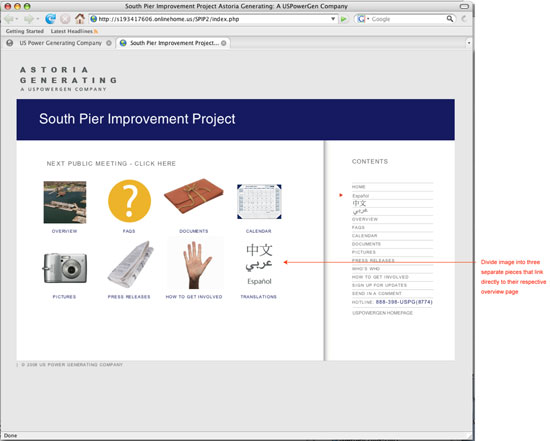550x441 pixels.
Task: Select the raised hand Get Involved icon
Action: point(196,264)
